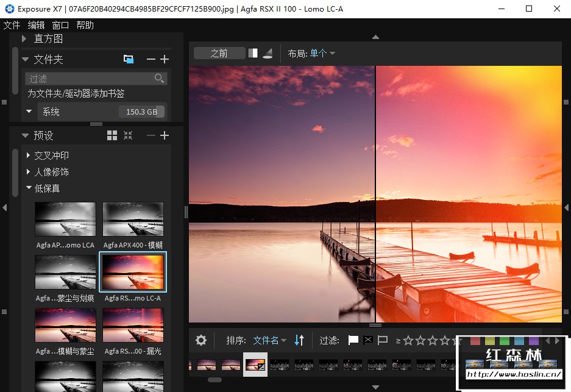Switch presets to grid thumbnail view

click(x=112, y=135)
